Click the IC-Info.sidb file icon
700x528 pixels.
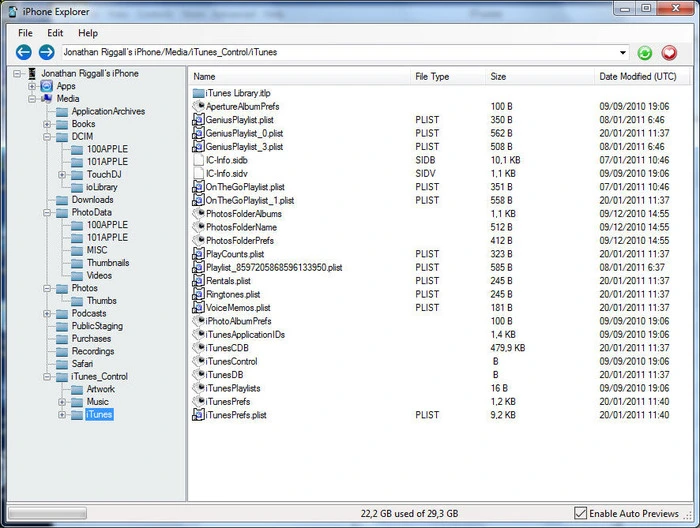pyautogui.click(x=198, y=160)
